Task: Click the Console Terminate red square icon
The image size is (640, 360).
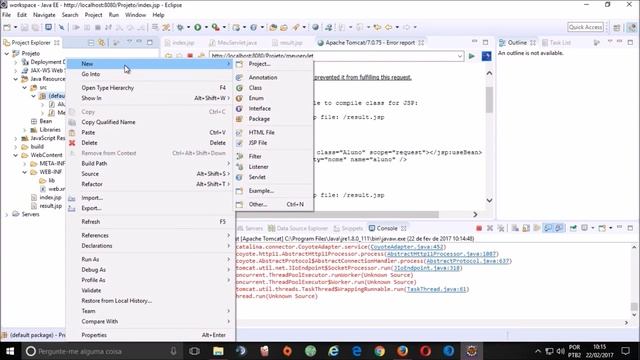Action: point(479,228)
